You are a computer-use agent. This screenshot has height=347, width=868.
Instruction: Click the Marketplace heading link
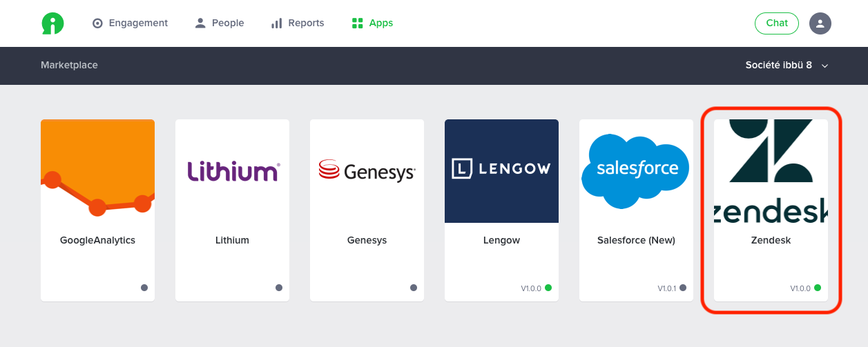pos(69,66)
